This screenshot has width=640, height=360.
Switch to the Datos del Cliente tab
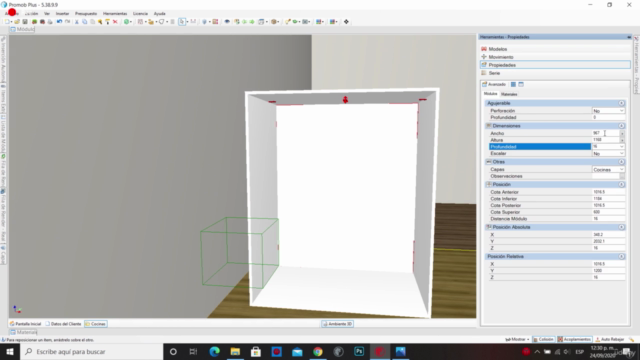[63, 324]
